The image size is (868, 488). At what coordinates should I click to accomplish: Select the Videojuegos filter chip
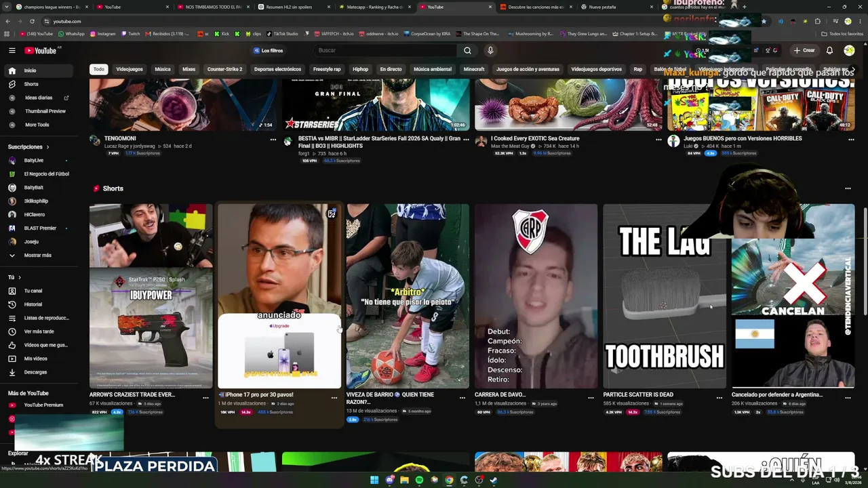130,69
